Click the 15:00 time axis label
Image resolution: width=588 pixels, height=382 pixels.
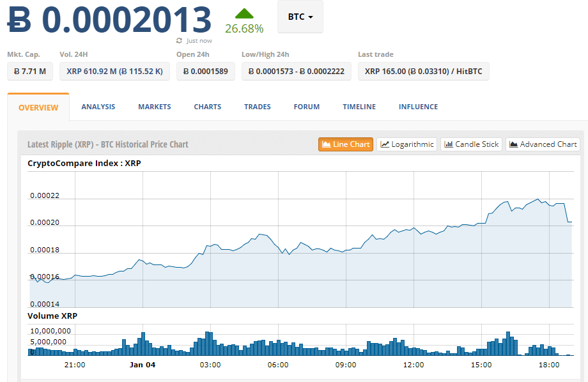tap(481, 365)
